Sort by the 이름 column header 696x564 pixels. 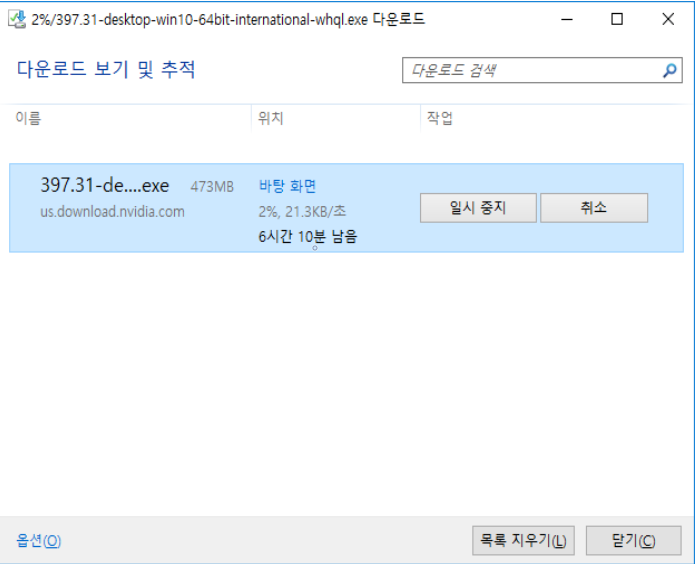pyautogui.click(x=28, y=118)
